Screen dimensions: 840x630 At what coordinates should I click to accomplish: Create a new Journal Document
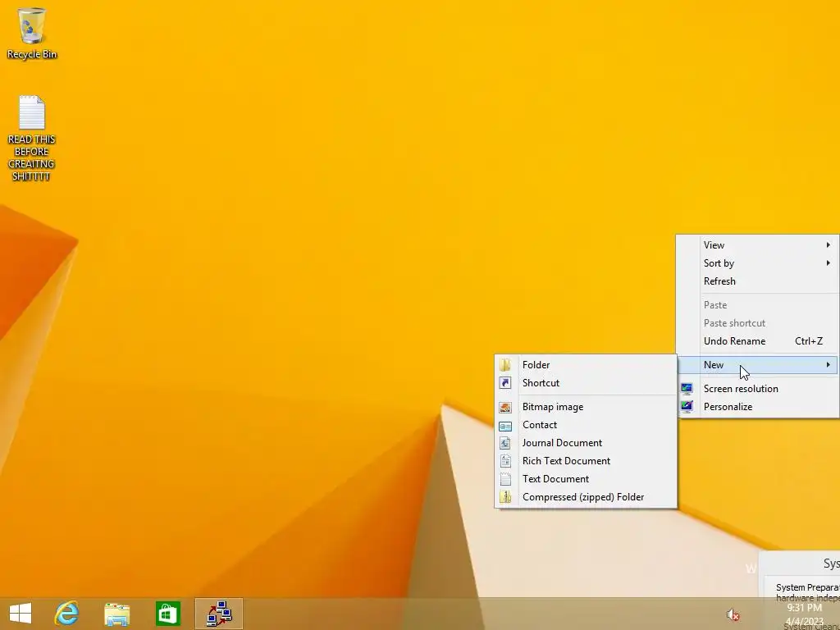[586, 443]
